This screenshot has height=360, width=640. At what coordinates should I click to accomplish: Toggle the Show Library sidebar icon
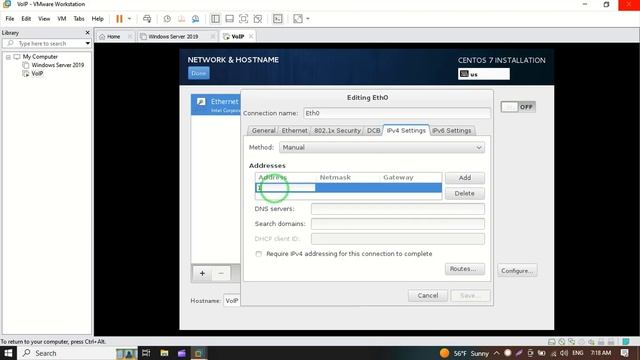click(x=215, y=19)
